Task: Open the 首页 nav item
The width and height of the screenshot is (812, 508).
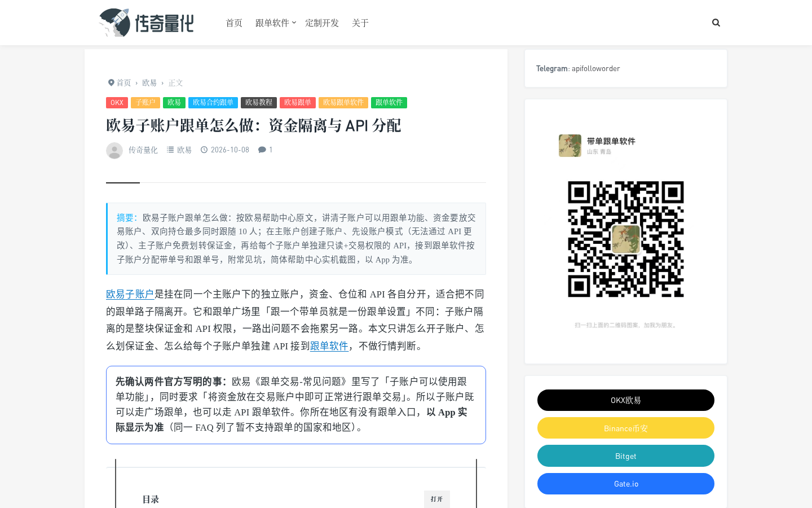Action: pyautogui.click(x=234, y=23)
